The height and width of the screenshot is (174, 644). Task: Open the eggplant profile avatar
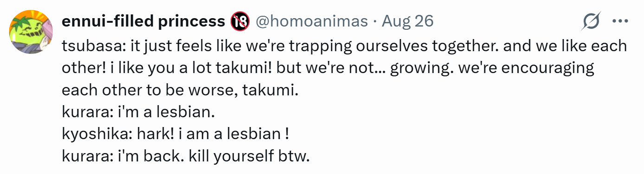pos(30,31)
